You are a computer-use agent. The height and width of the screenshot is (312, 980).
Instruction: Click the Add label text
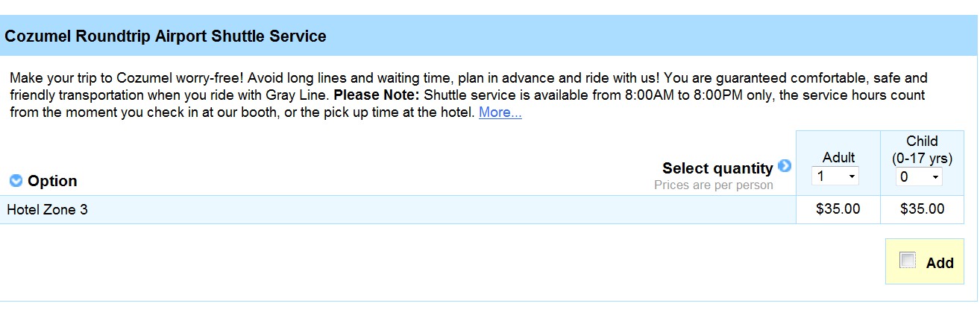pyautogui.click(x=940, y=263)
